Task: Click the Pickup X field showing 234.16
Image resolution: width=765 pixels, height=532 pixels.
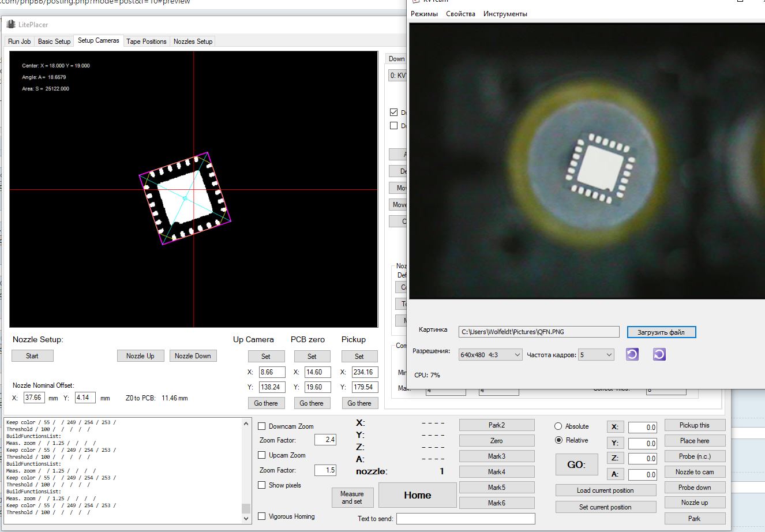Action: tap(365, 372)
